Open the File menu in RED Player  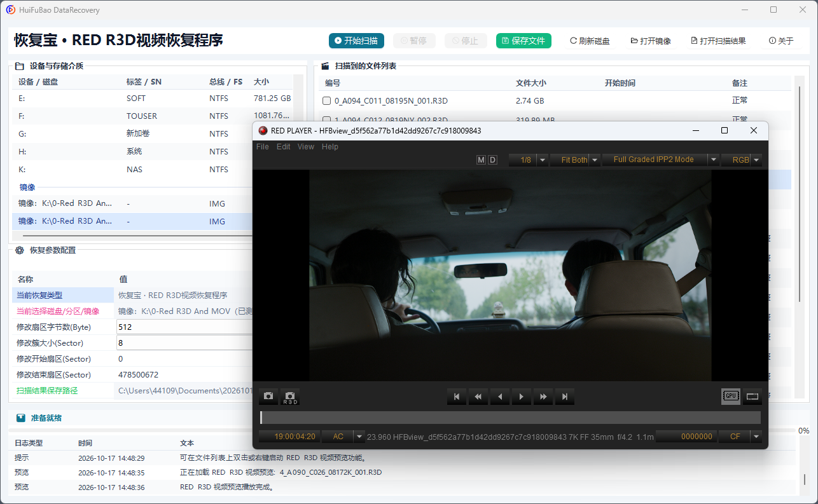point(263,147)
